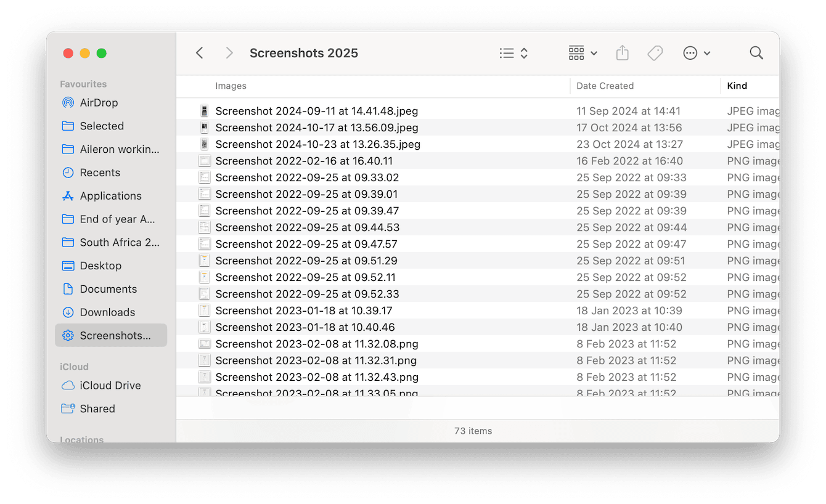826x504 pixels.
Task: Open the More options ellipsis menu
Action: pyautogui.click(x=697, y=53)
